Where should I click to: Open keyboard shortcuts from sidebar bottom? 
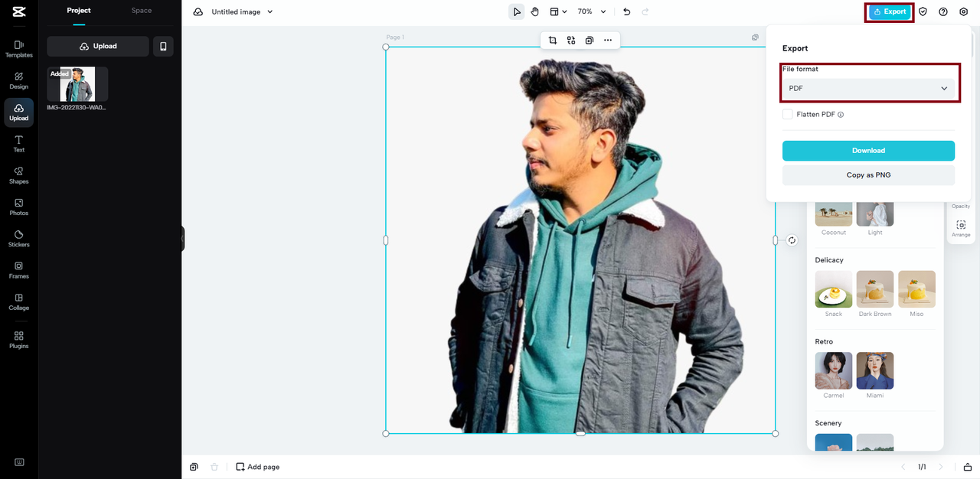[x=19, y=462]
